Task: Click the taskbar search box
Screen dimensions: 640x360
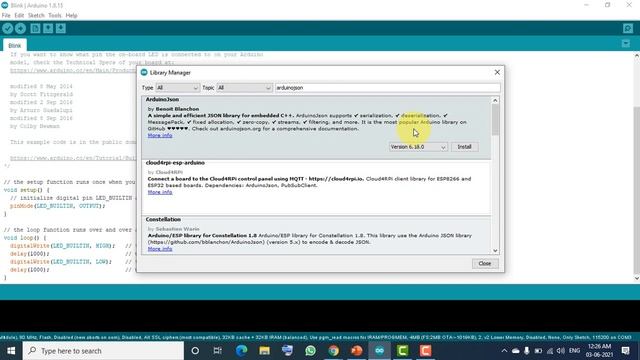Action: click(103, 351)
